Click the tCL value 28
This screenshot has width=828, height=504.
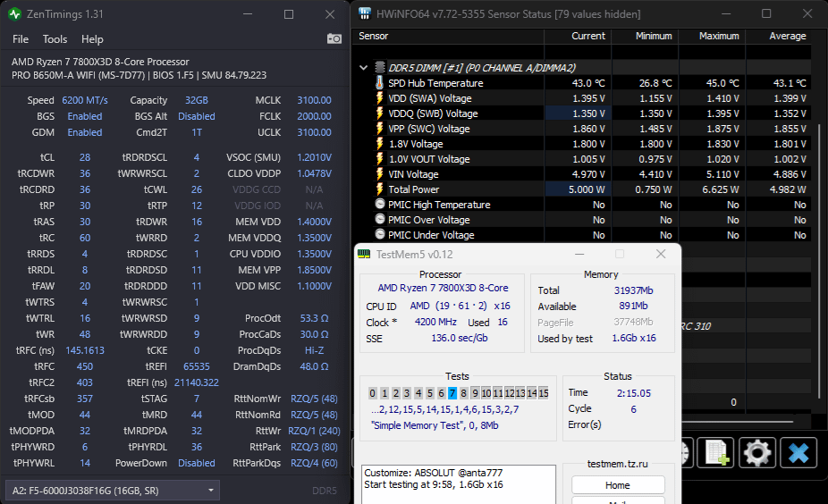(84, 157)
